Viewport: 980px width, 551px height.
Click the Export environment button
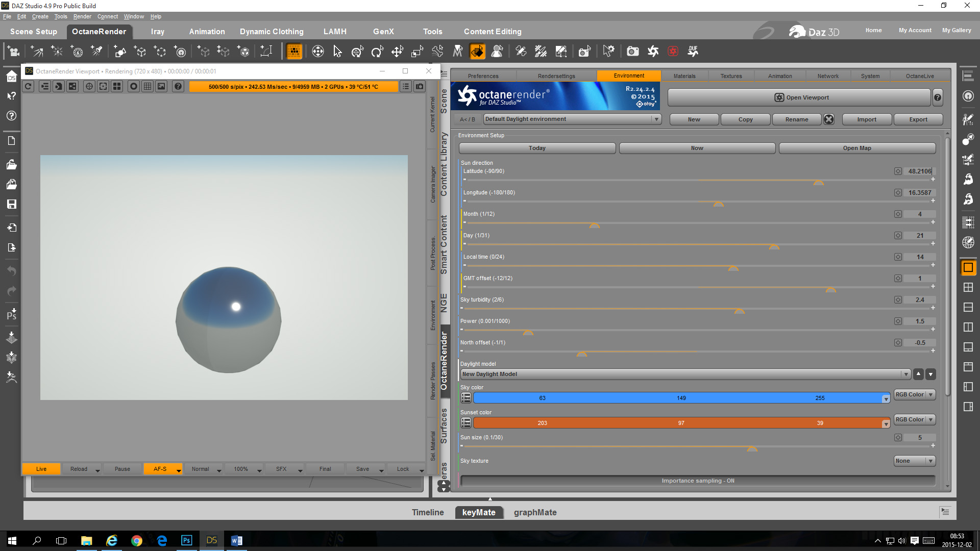[918, 119]
